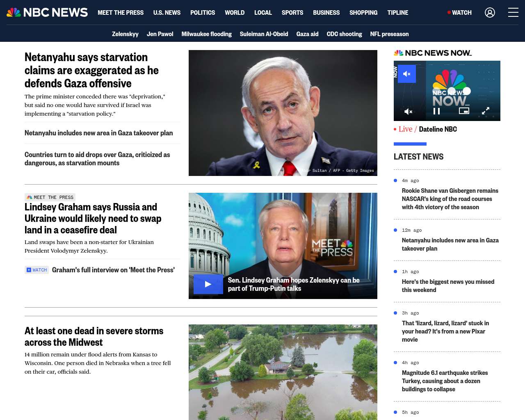
Task: Select NFL preseason trending topic
Action: tap(390, 34)
